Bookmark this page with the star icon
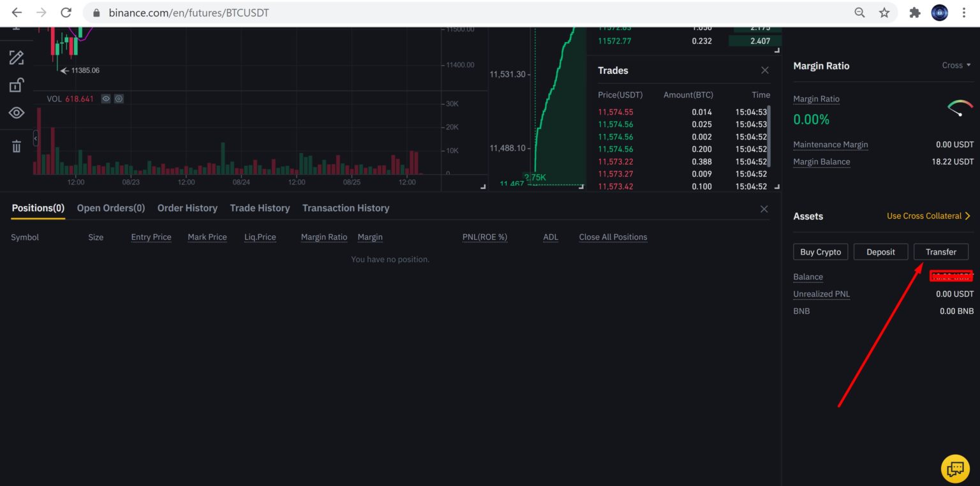 tap(884, 13)
